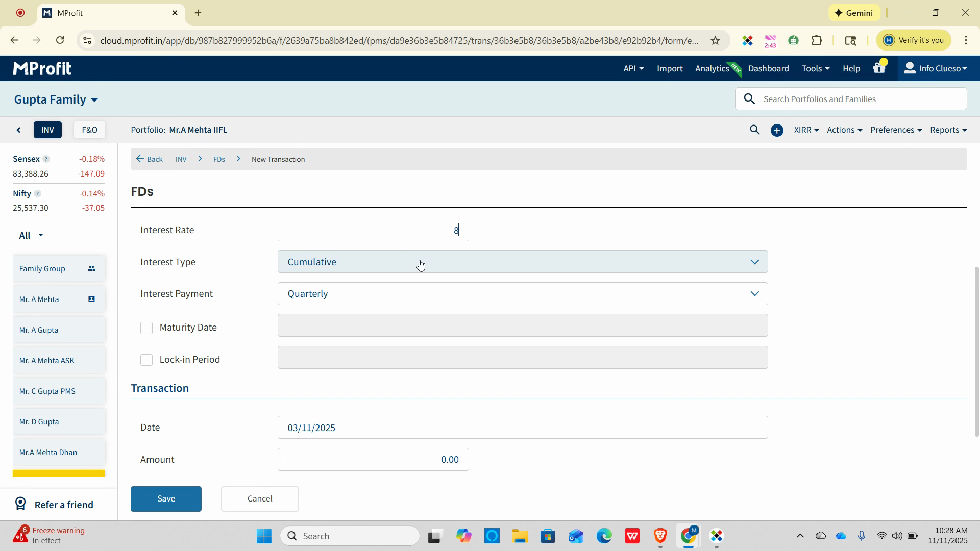Enable the Lock-in Period checkbox

pyautogui.click(x=146, y=360)
